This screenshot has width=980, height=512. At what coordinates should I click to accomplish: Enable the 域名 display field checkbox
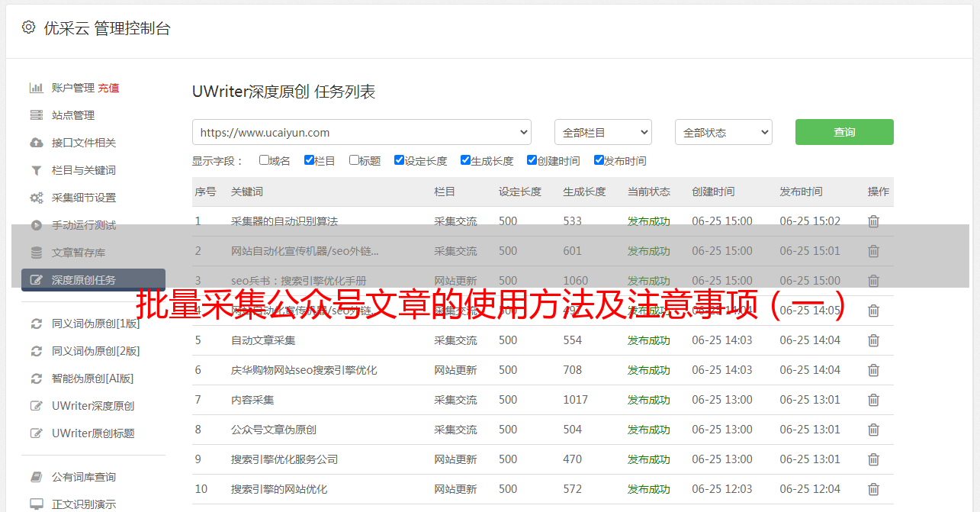tap(264, 160)
